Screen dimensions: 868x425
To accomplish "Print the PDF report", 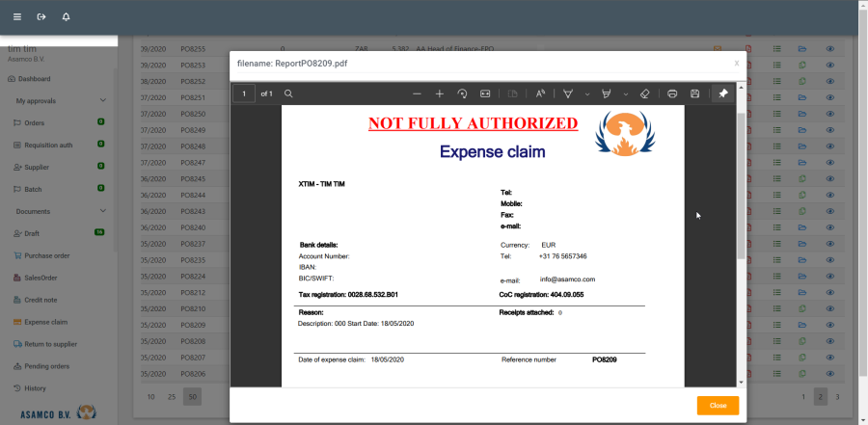I will tap(672, 93).
